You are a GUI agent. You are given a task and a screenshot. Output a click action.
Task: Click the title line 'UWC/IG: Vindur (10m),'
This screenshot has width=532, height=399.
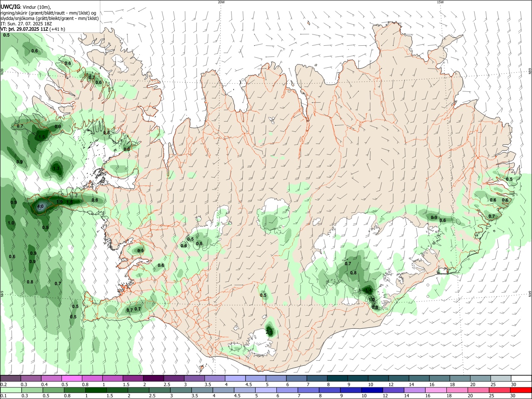tap(25, 7)
